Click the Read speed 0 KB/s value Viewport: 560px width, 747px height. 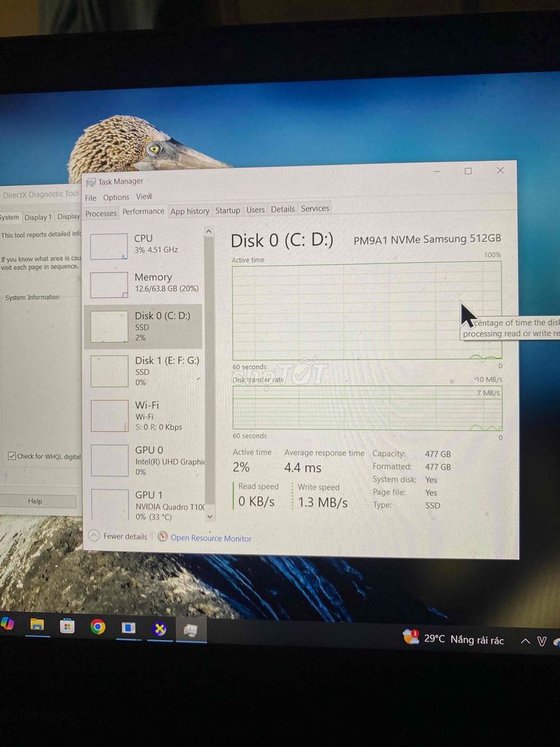click(256, 501)
